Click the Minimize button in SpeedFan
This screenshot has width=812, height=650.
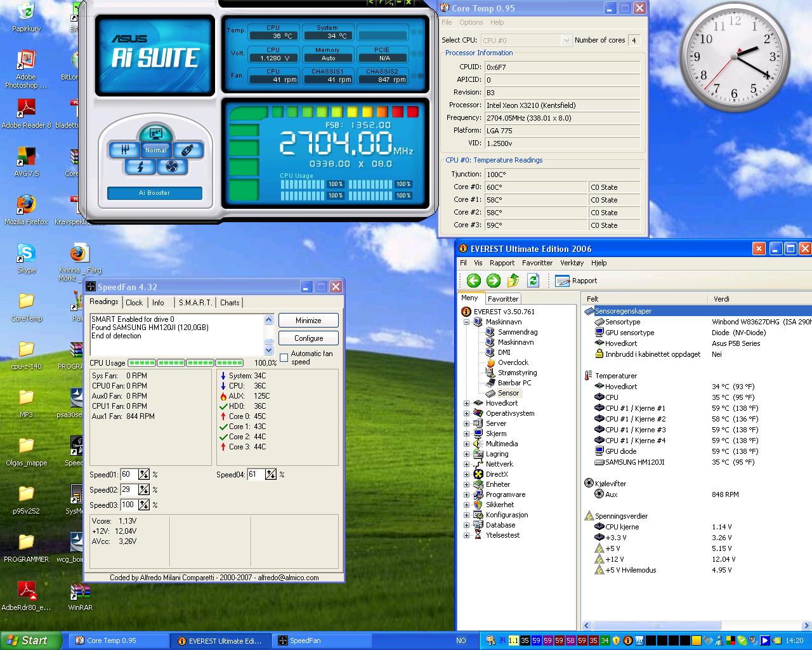308,321
